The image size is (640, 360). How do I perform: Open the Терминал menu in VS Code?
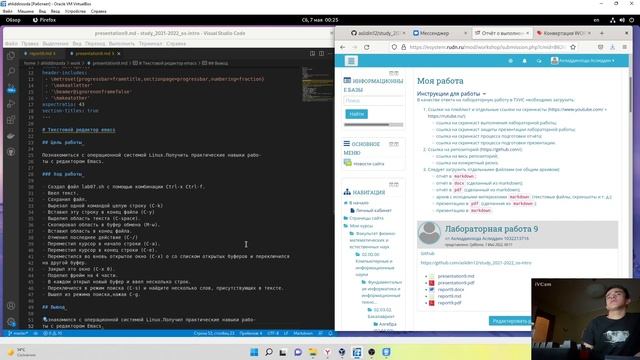click(150, 44)
